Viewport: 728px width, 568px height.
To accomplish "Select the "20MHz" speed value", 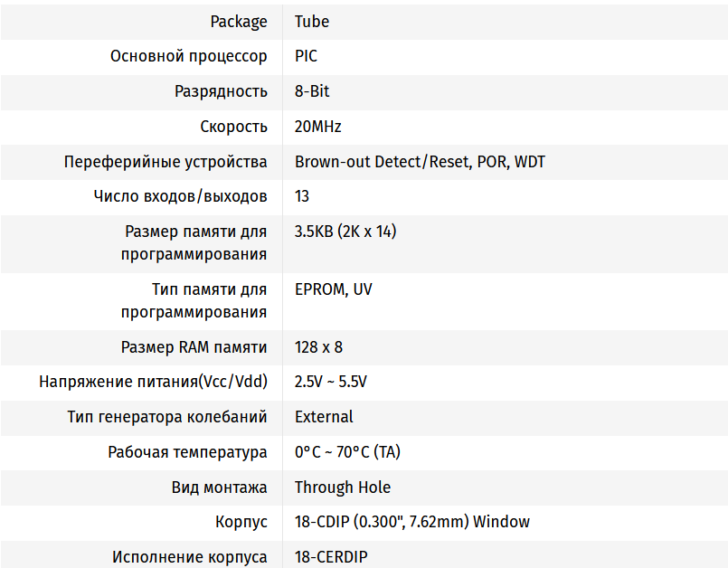I will [x=317, y=127].
